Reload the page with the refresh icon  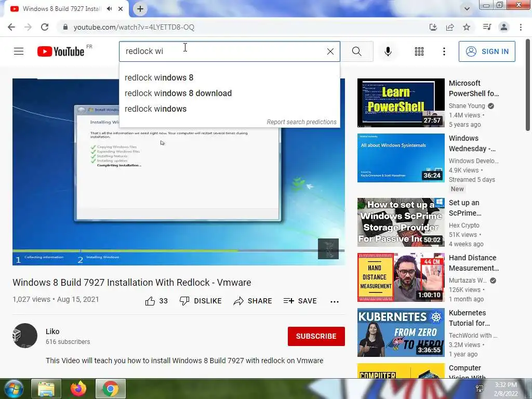(x=45, y=27)
